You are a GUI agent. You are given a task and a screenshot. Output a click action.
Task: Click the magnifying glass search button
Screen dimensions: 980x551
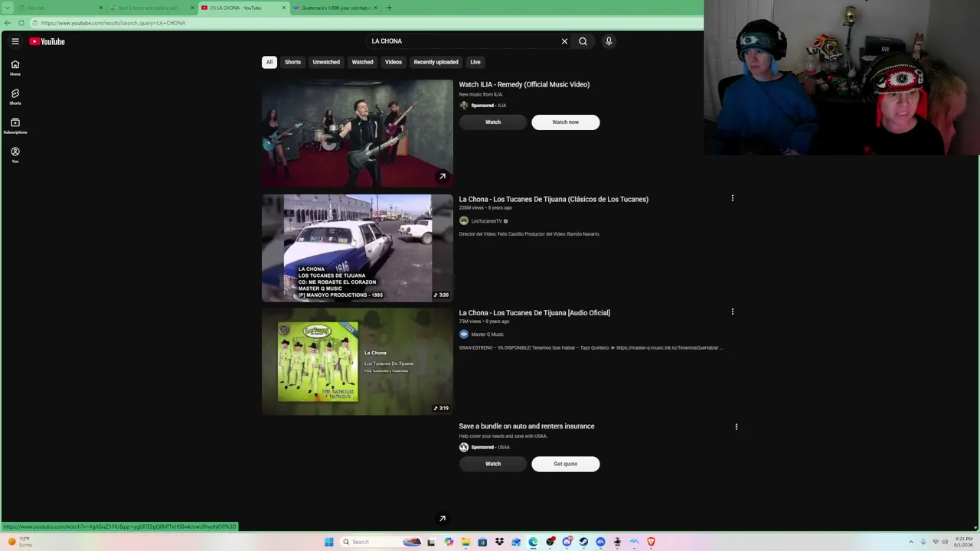583,41
